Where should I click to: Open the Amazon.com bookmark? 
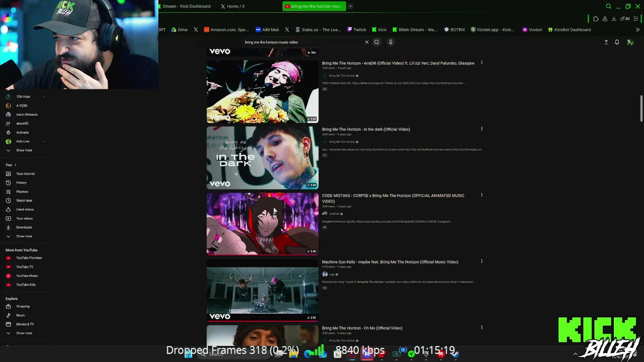click(x=226, y=30)
